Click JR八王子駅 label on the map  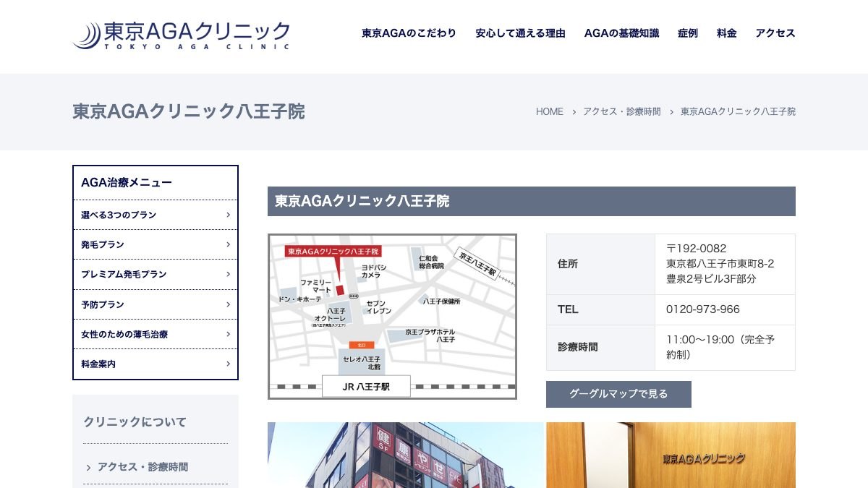366,387
